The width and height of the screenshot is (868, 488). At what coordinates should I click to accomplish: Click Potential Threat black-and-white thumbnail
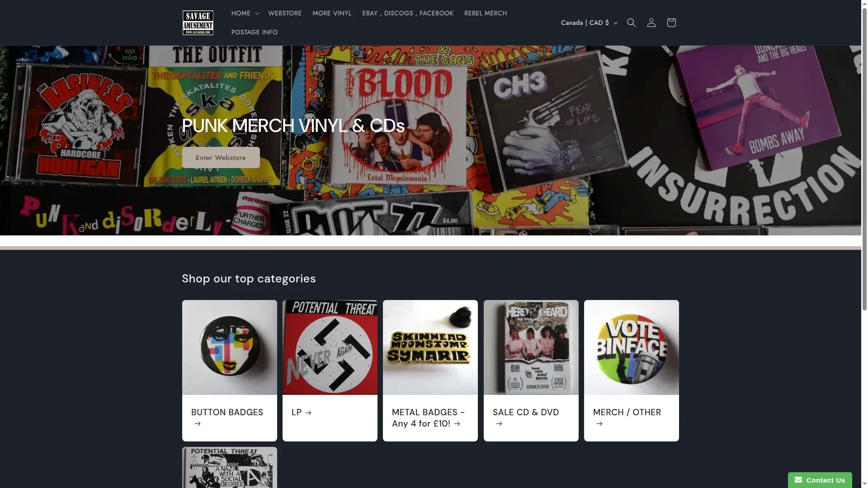(x=230, y=468)
